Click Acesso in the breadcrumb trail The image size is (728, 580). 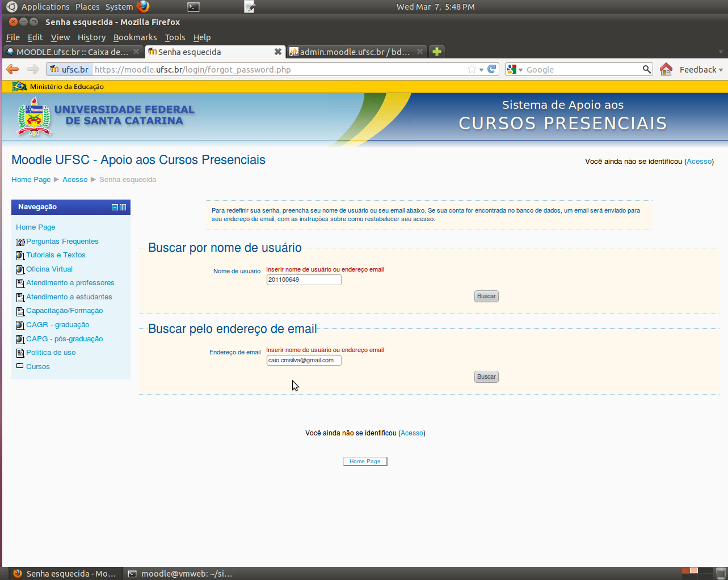(75, 180)
